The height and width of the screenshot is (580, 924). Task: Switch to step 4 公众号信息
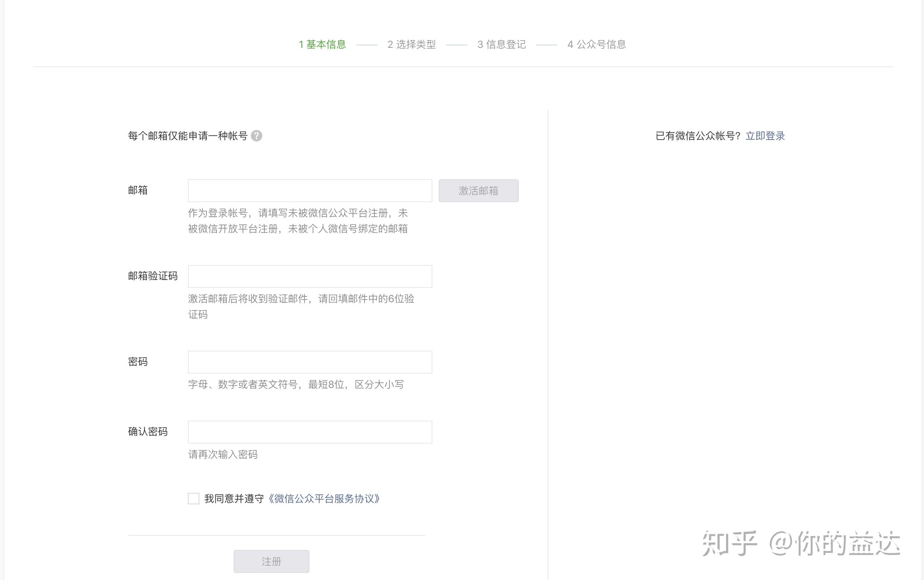(597, 45)
